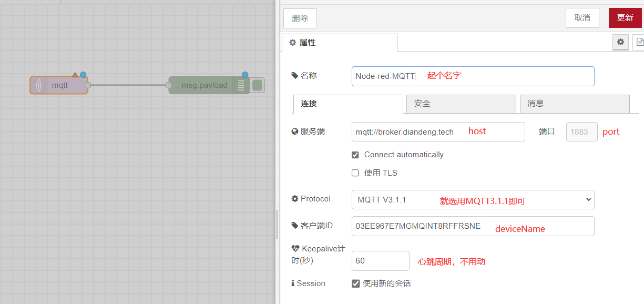This screenshot has width=644, height=304.
Task: Click the Keepalive heart icon
Action: coord(296,248)
